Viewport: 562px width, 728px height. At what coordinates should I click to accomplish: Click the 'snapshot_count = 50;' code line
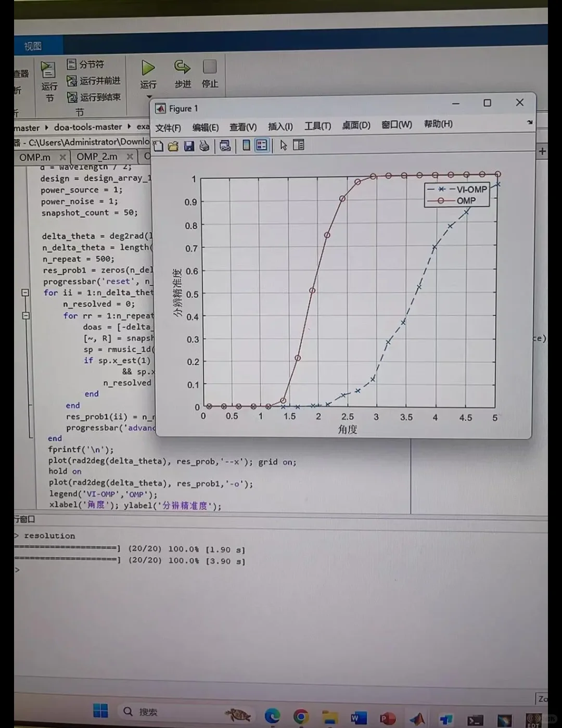pyautogui.click(x=90, y=213)
